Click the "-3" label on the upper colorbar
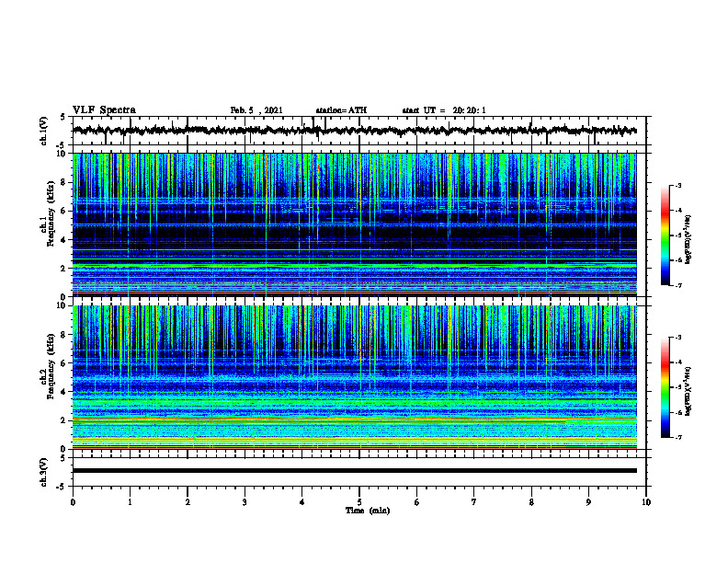Screen dimensions: 728x563 (x=678, y=186)
